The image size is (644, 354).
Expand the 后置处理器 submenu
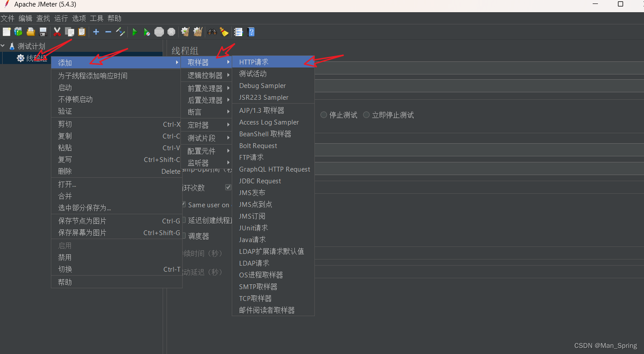coord(207,100)
